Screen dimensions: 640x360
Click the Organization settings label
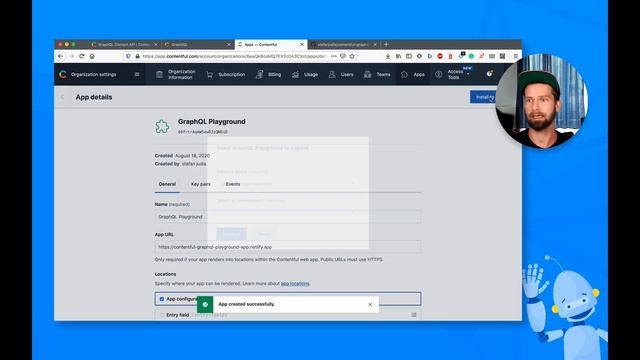point(93,74)
